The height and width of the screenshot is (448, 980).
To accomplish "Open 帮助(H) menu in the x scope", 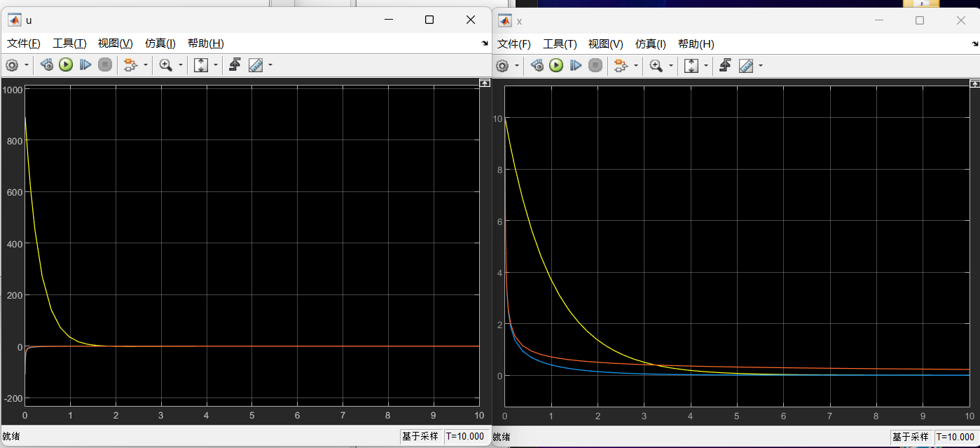I will point(696,44).
